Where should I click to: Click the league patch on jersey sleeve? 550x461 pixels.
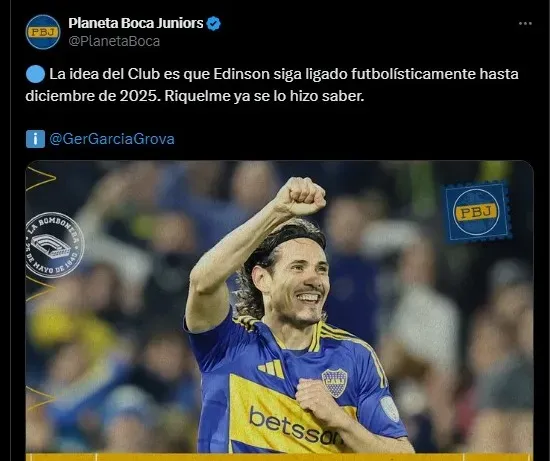pyautogui.click(x=390, y=409)
